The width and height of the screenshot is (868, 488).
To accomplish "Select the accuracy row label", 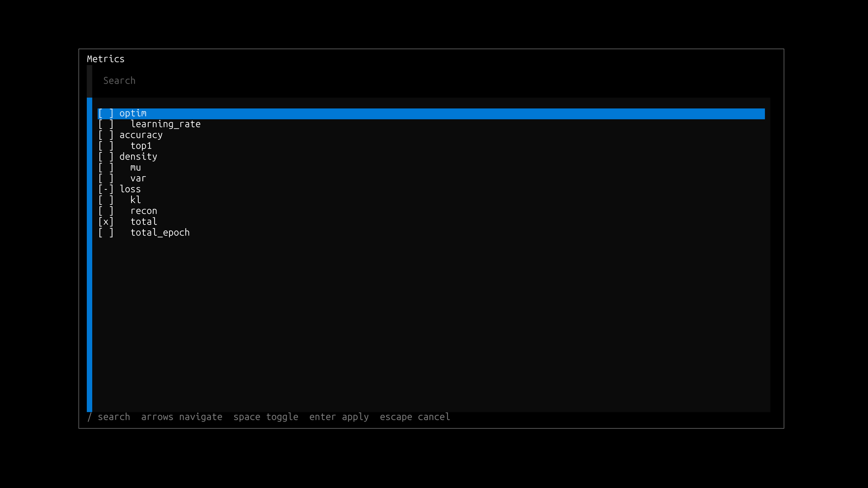I will point(141,135).
